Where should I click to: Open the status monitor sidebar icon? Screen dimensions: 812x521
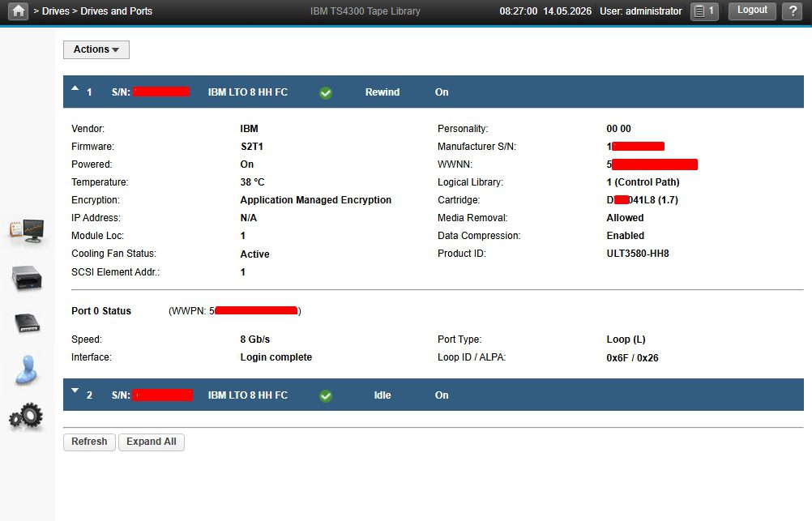point(27,231)
